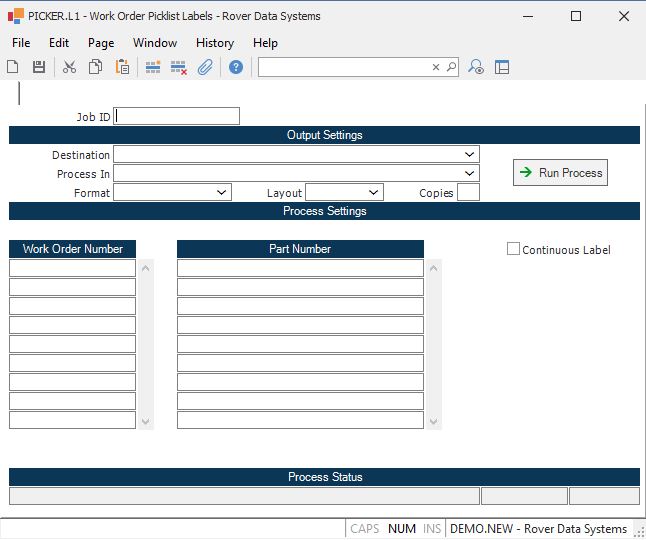Open the Process In dropdown

click(469, 174)
